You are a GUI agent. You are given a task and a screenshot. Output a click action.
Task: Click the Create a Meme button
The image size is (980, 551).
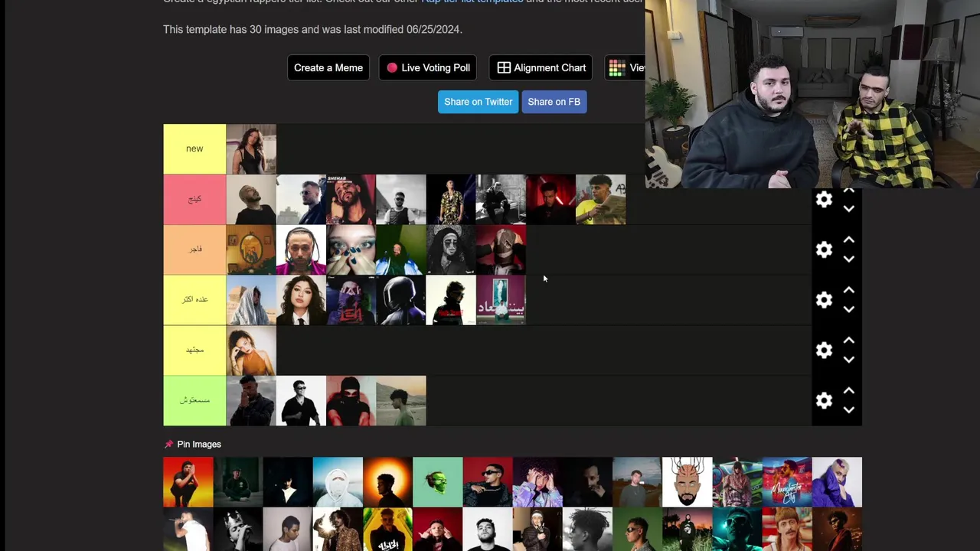[x=328, y=68]
